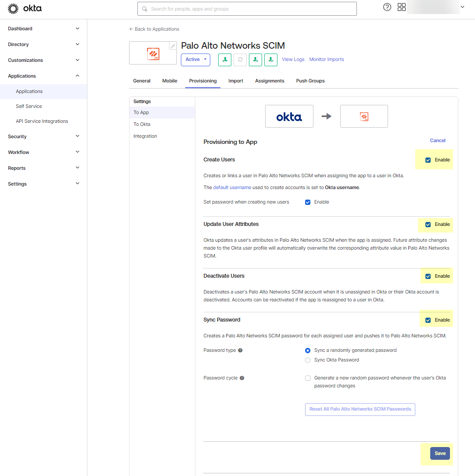Open API Service Integrations in sidebar
The width and height of the screenshot is (475, 476).
tap(43, 121)
